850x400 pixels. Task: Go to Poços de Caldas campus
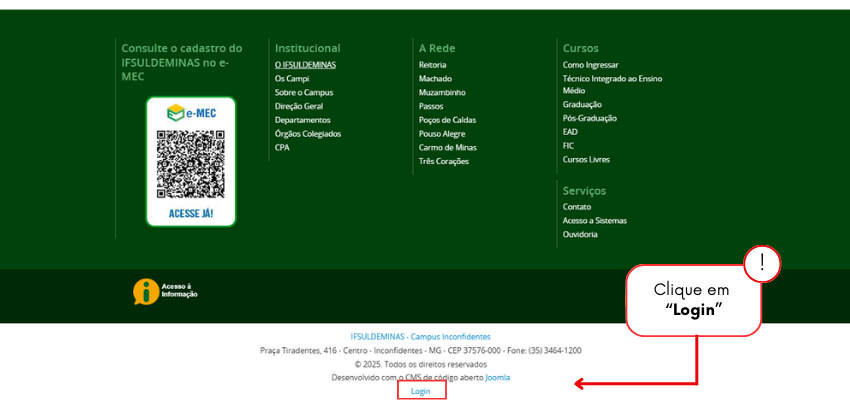click(447, 120)
